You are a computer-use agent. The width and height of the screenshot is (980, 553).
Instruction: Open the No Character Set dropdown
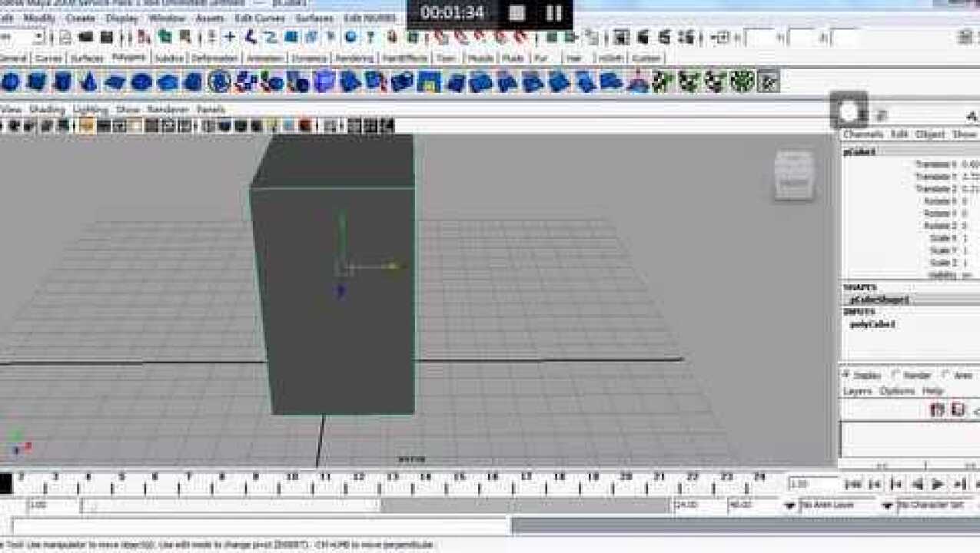point(887,505)
